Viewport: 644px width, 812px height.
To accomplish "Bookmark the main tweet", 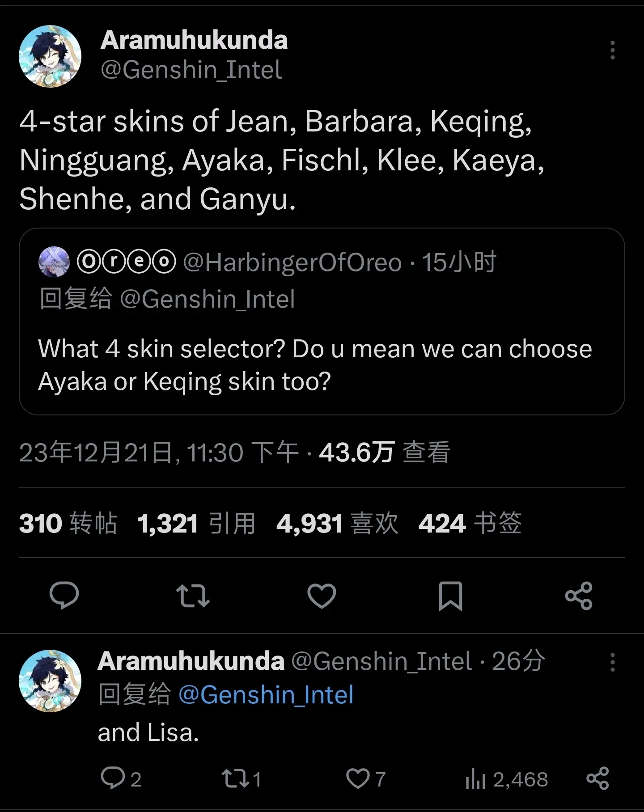I will [x=450, y=596].
